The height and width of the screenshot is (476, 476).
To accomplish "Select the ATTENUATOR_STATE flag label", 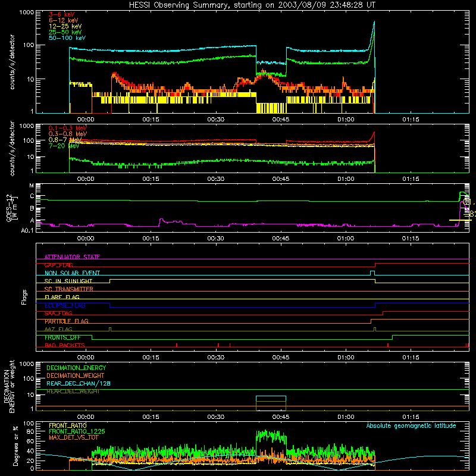I will pos(72,257).
